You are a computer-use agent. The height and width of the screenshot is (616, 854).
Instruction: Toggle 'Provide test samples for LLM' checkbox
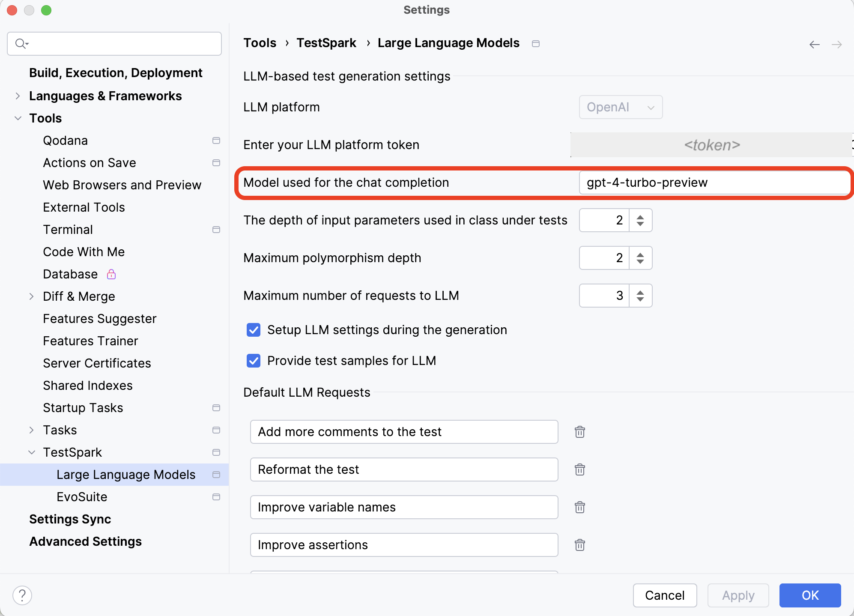254,361
